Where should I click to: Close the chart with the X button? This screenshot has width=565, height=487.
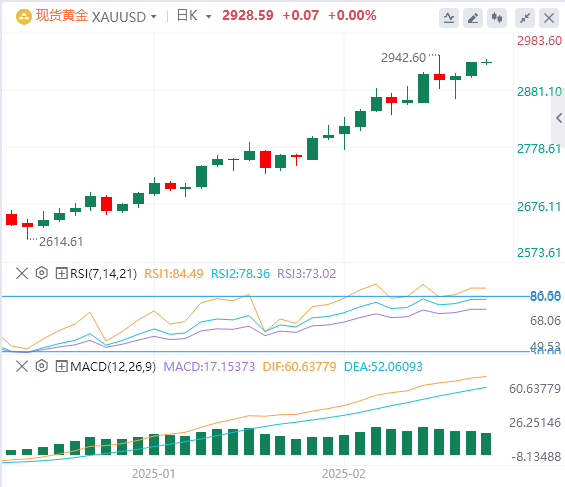click(x=549, y=18)
